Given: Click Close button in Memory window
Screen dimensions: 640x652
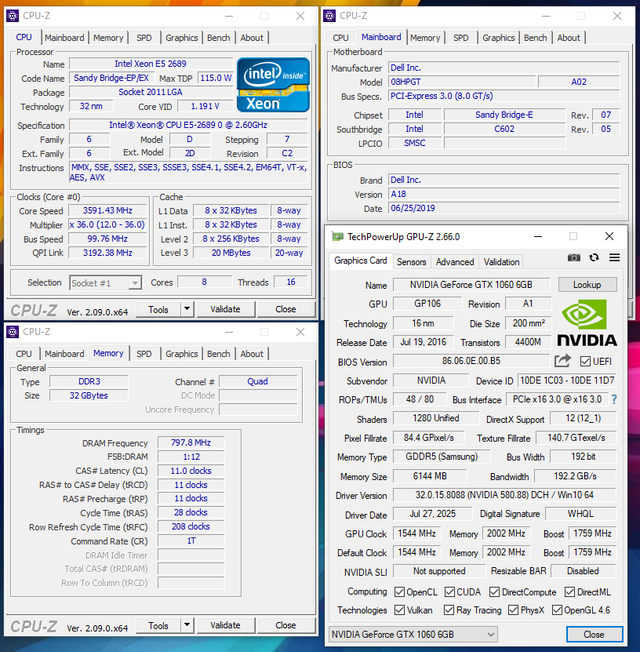Looking at the screenshot, I should pyautogui.click(x=286, y=625).
